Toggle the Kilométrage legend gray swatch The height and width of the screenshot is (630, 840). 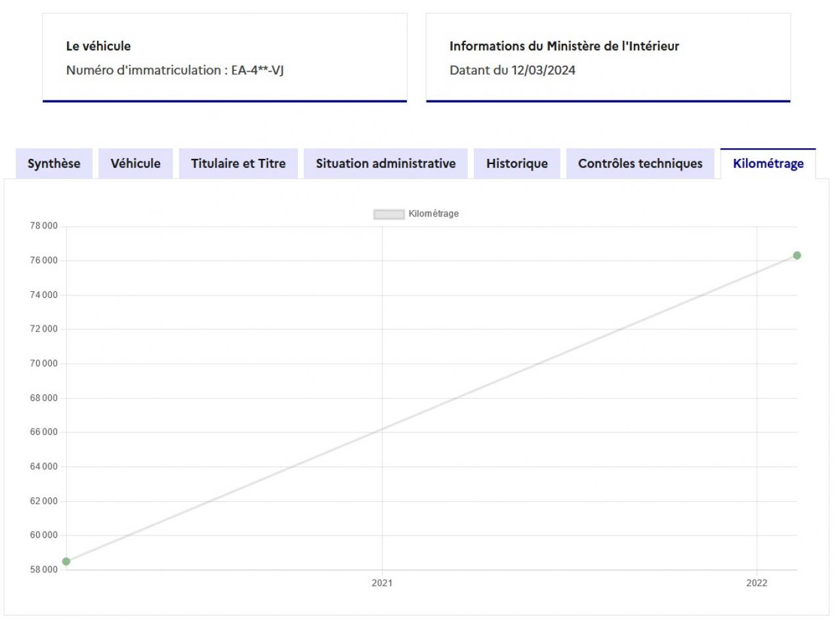pyautogui.click(x=388, y=214)
